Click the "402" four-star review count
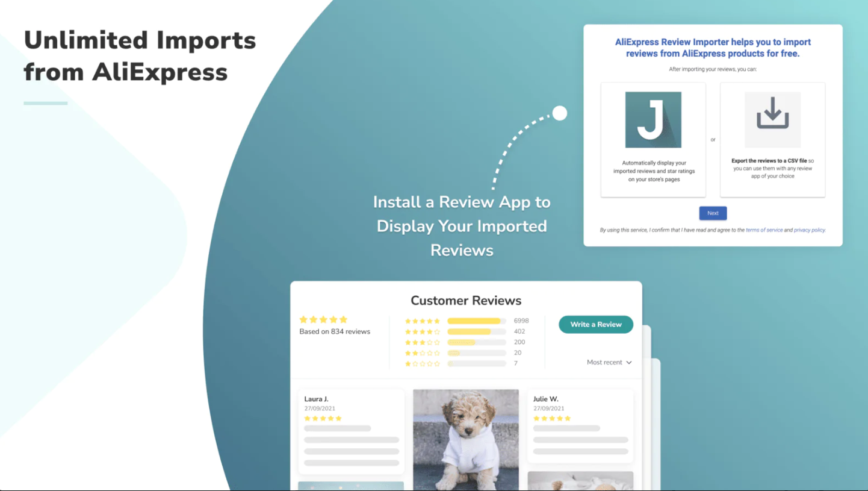The image size is (868, 491). coord(519,331)
